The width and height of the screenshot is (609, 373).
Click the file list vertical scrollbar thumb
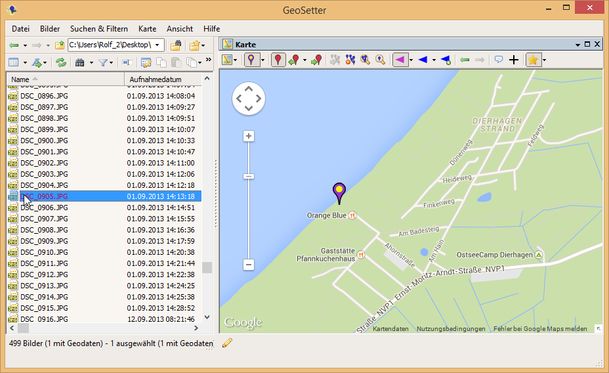(207, 267)
